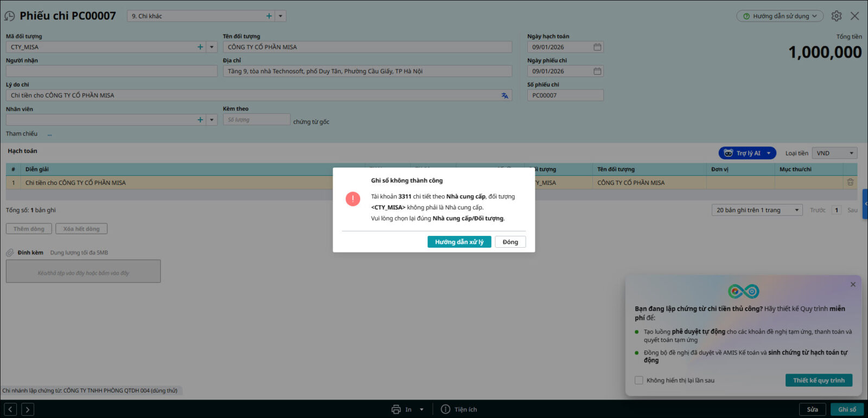Open 20 bản ghi trên 1 trang dropdown
This screenshot has width=868, height=418.
756,210
